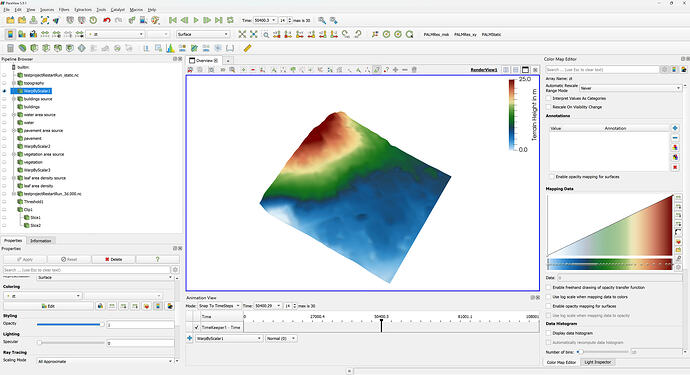This screenshot has width=690, height=375.
Task: Click the Zoom To Data icon
Action: pos(253,34)
